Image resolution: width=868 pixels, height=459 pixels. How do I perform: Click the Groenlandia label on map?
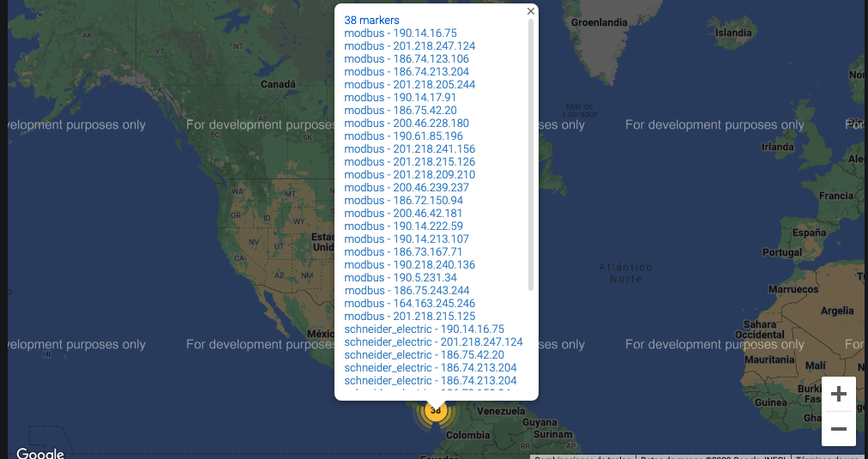[599, 22]
